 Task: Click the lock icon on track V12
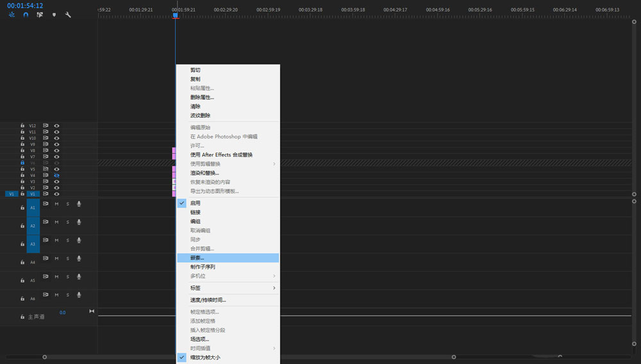[22, 126]
